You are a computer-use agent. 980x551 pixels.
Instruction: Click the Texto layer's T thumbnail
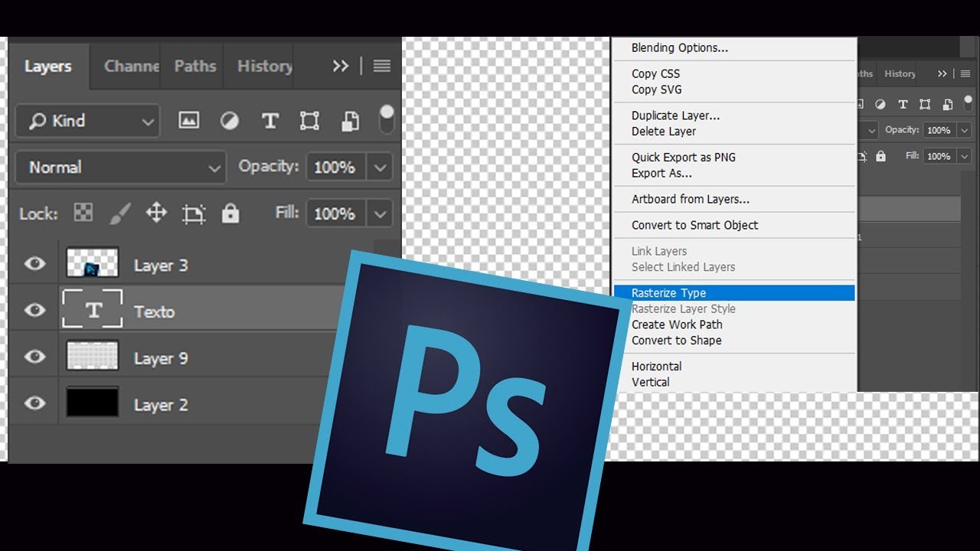pyautogui.click(x=93, y=309)
